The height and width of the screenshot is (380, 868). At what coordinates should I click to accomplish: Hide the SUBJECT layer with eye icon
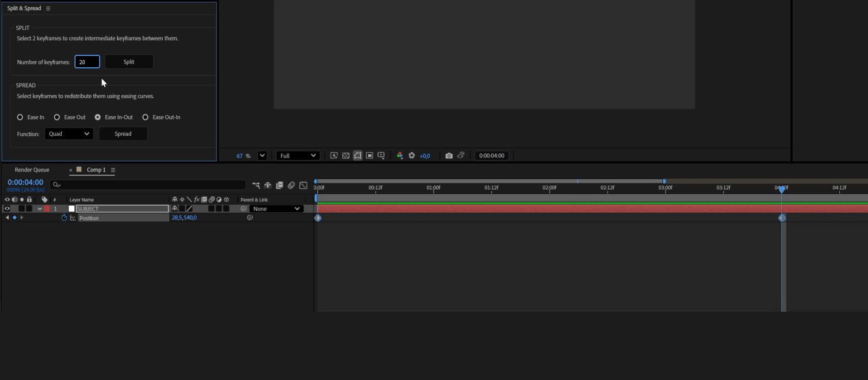7,208
